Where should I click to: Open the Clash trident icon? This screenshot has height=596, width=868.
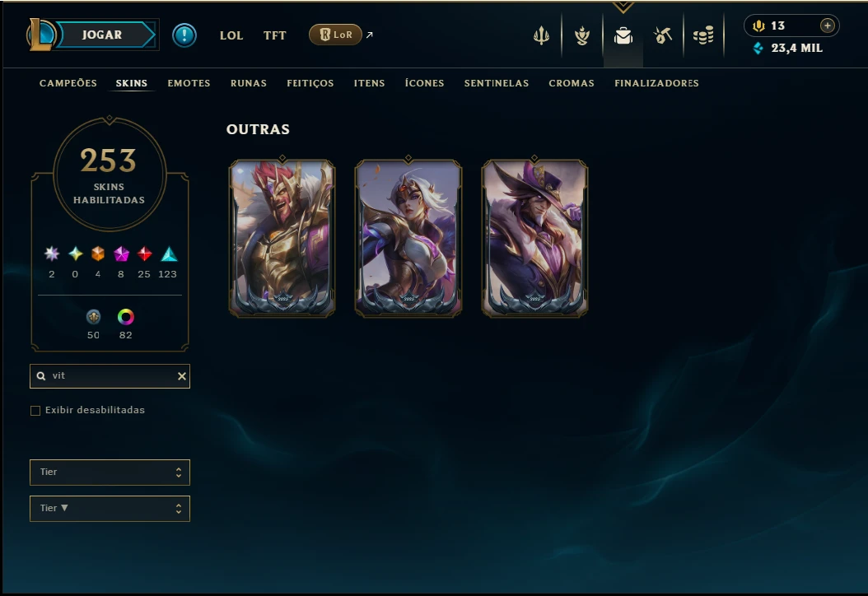click(x=541, y=36)
